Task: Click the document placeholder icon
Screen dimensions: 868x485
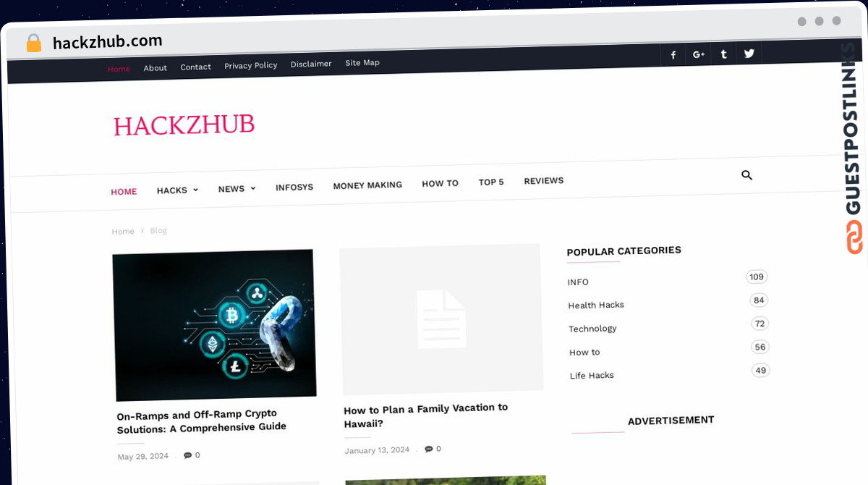Action: [441, 319]
